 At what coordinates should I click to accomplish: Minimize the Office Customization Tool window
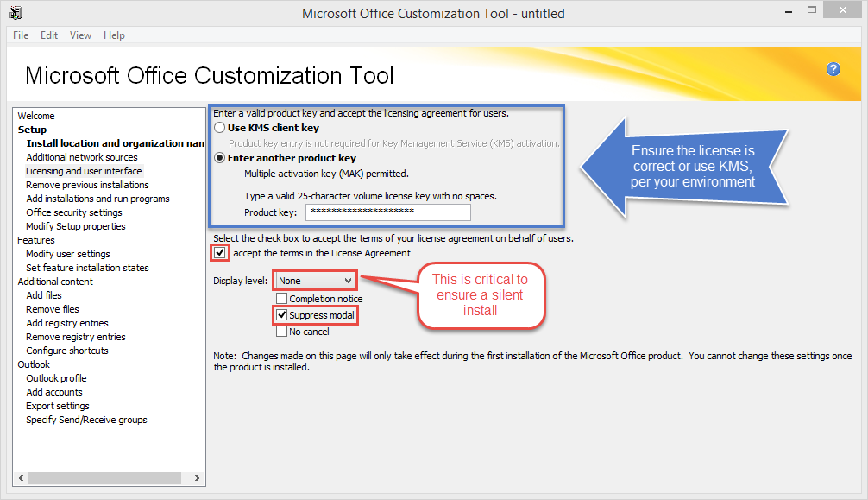[789, 10]
